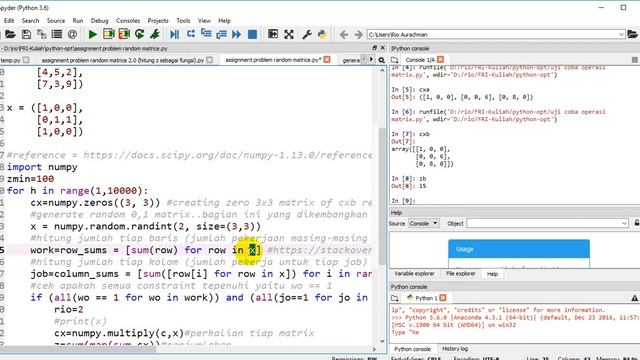Close Console 1/A tab
Image resolution: width=640 pixels, height=360 pixels.
pyautogui.click(x=440, y=60)
